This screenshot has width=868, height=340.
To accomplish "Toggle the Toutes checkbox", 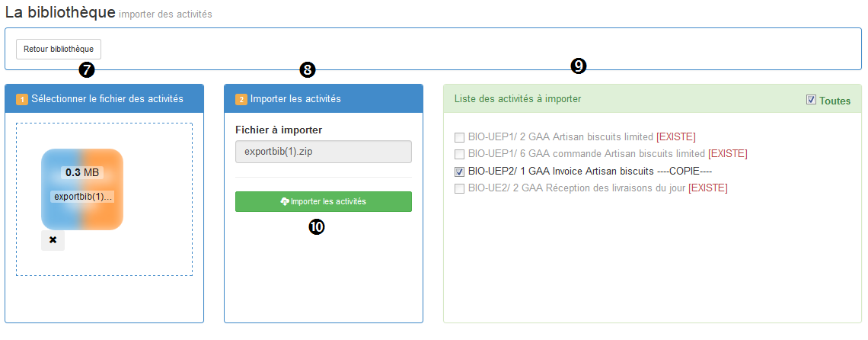I will (x=812, y=100).
